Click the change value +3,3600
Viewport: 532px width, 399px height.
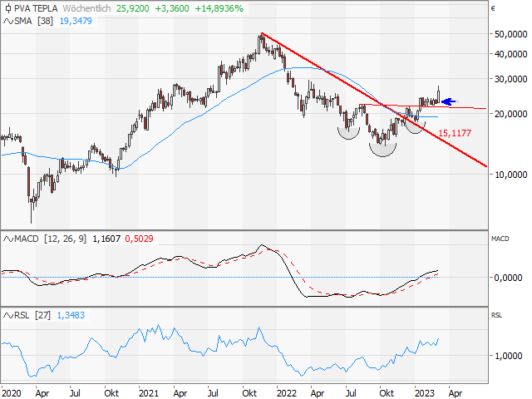pyautogui.click(x=172, y=8)
